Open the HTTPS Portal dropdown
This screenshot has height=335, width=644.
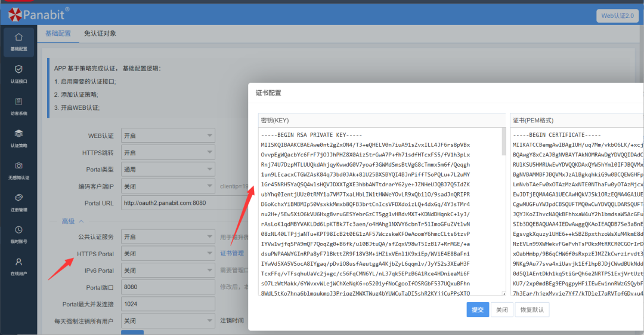[168, 254]
